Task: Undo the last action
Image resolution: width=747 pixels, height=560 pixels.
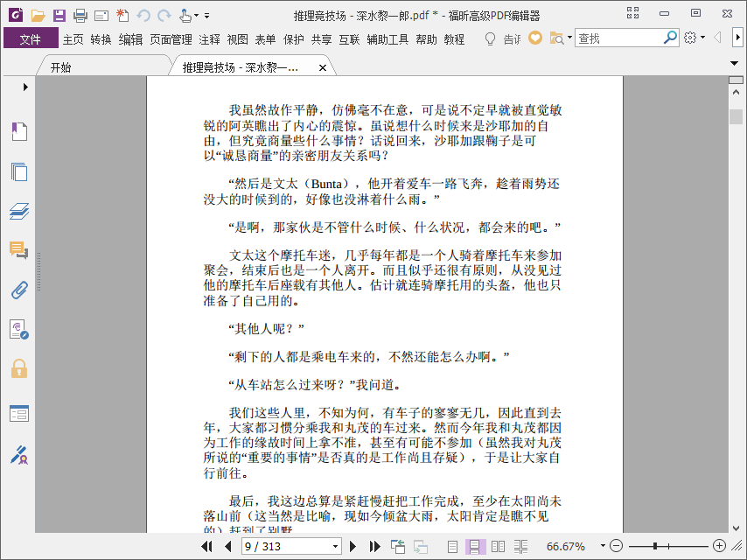Action: click(x=143, y=16)
